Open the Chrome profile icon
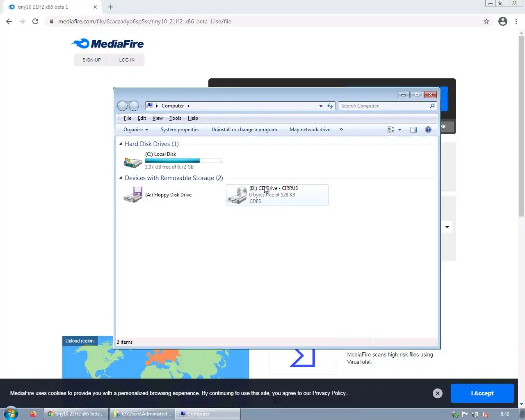Image resolution: width=525 pixels, height=420 pixels. pos(503,21)
